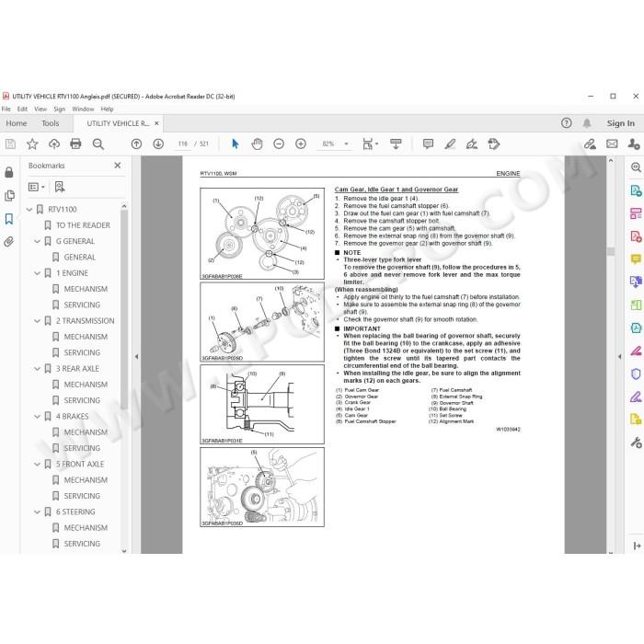The width and height of the screenshot is (644, 644).
Task: Toggle the Page Thumbnails panel
Action: click(8, 195)
